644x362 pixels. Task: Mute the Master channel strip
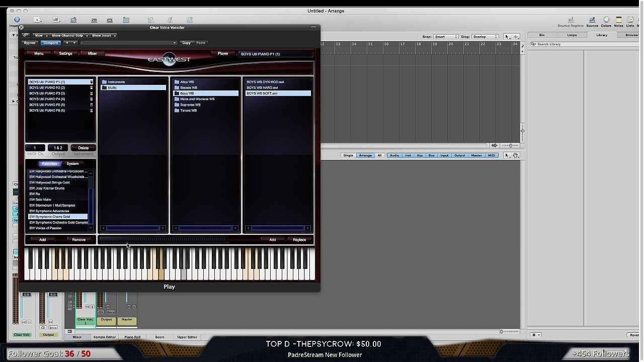click(x=129, y=307)
